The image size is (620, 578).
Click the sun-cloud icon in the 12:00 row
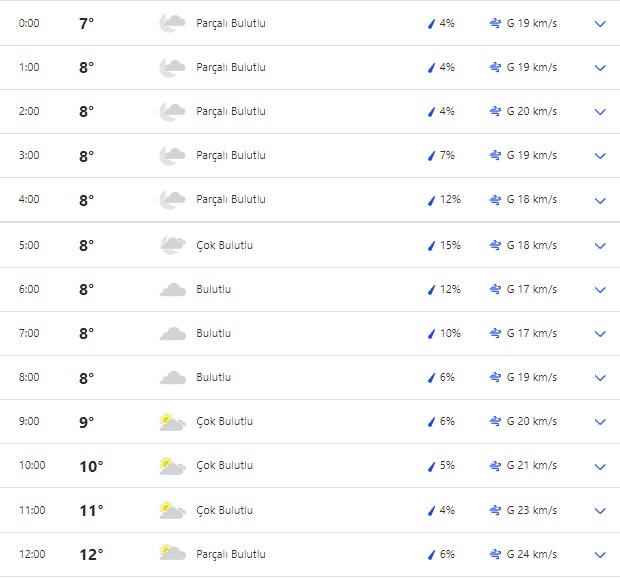pos(172,554)
